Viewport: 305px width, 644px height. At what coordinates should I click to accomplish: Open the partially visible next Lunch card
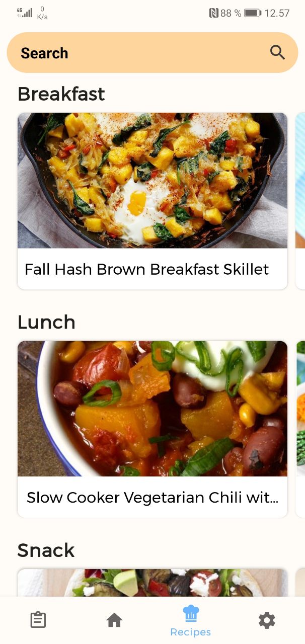click(300, 429)
